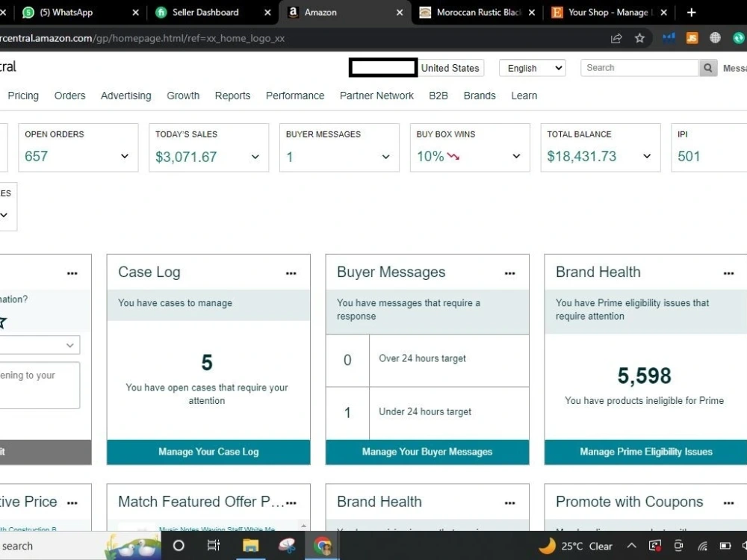The height and width of the screenshot is (560, 747).
Task: Click the search magnifier button
Action: (x=708, y=68)
